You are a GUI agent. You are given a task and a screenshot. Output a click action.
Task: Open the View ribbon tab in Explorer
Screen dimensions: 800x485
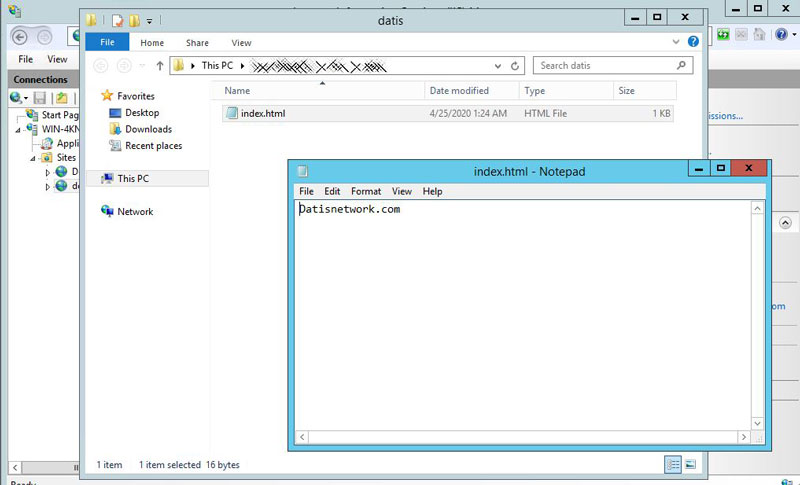click(x=241, y=43)
